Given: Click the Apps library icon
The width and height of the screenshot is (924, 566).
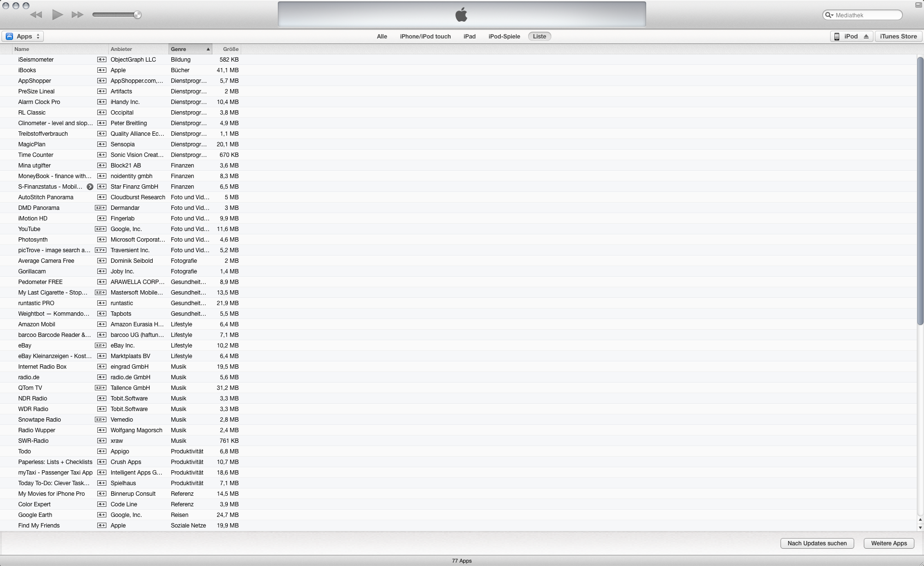Looking at the screenshot, I should (x=9, y=37).
